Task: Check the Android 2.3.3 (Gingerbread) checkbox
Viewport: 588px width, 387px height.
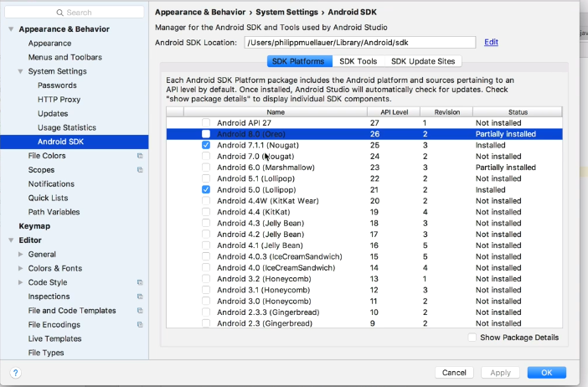Action: click(x=206, y=312)
